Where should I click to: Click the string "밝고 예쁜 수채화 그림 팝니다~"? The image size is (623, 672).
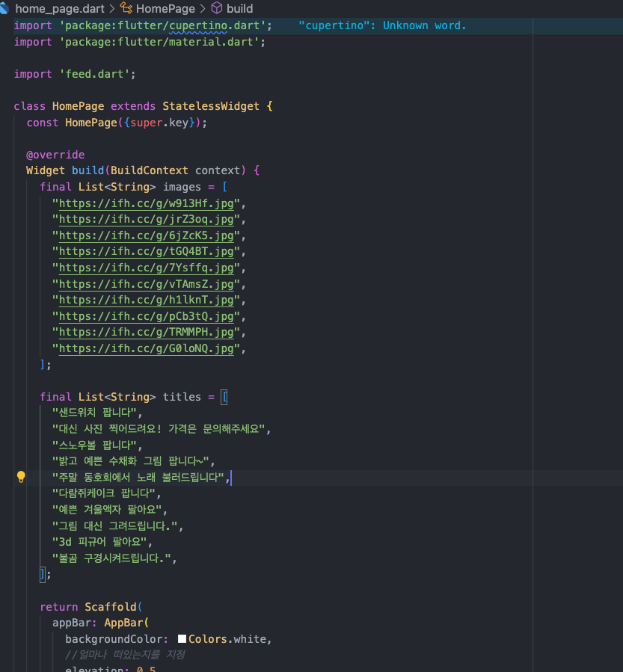tap(131, 461)
